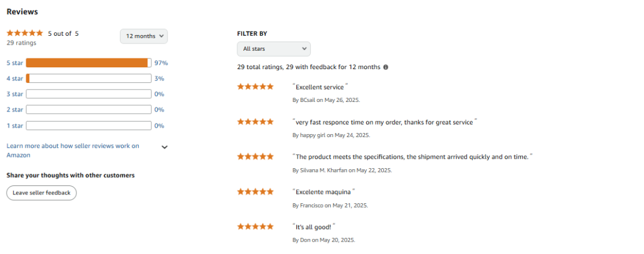Select the 2 star rating link
This screenshot has height=254, width=644.
click(15, 110)
